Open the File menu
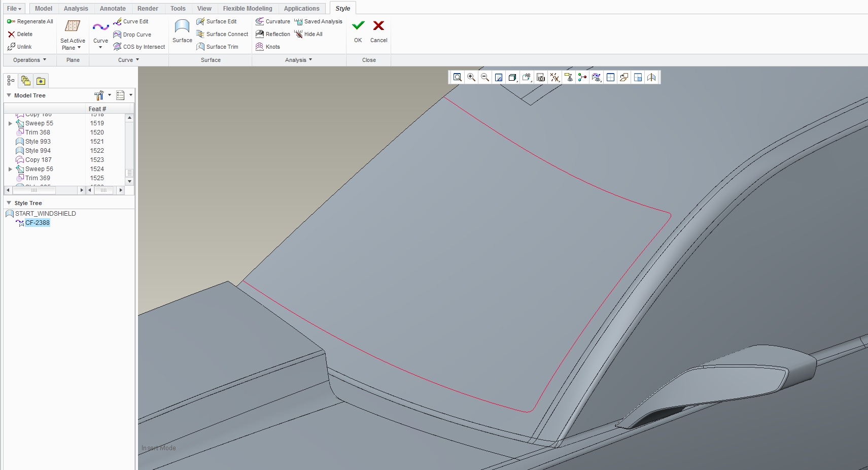The width and height of the screenshot is (868, 470). tap(14, 8)
